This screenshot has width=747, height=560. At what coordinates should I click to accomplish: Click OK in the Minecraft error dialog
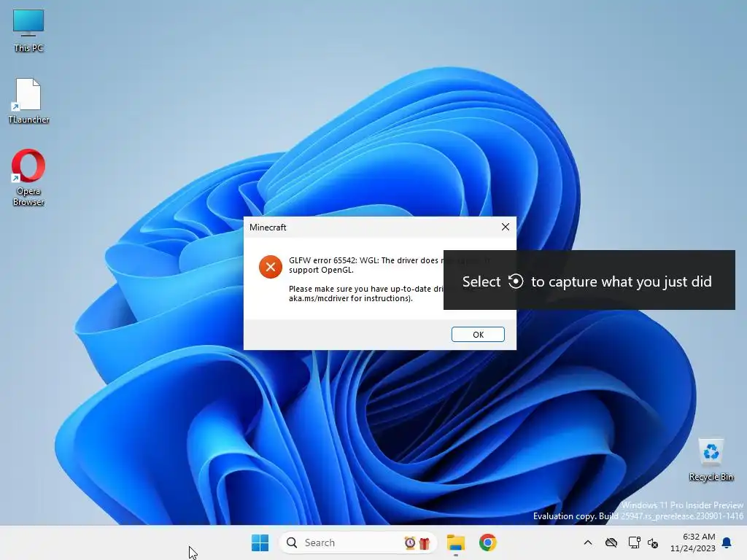point(478,334)
